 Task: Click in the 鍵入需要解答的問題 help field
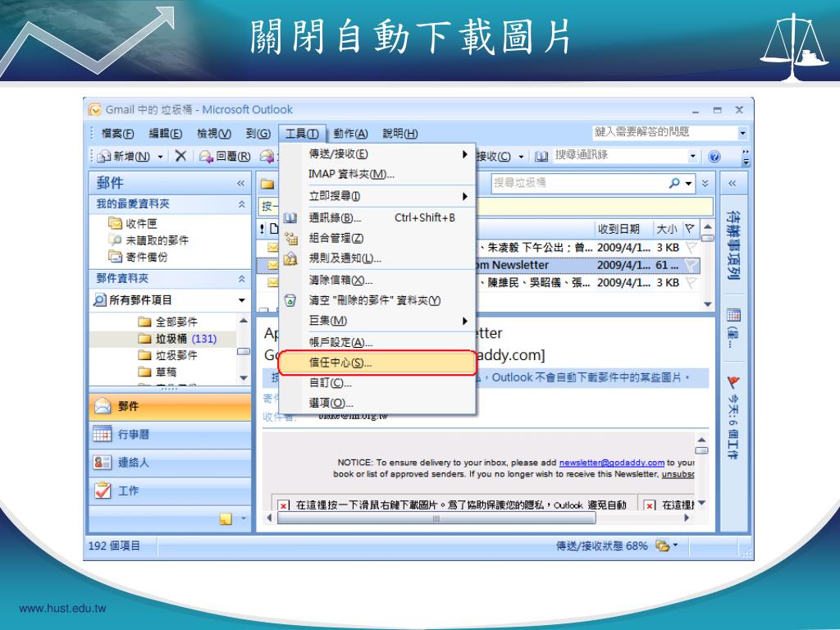coord(664,132)
